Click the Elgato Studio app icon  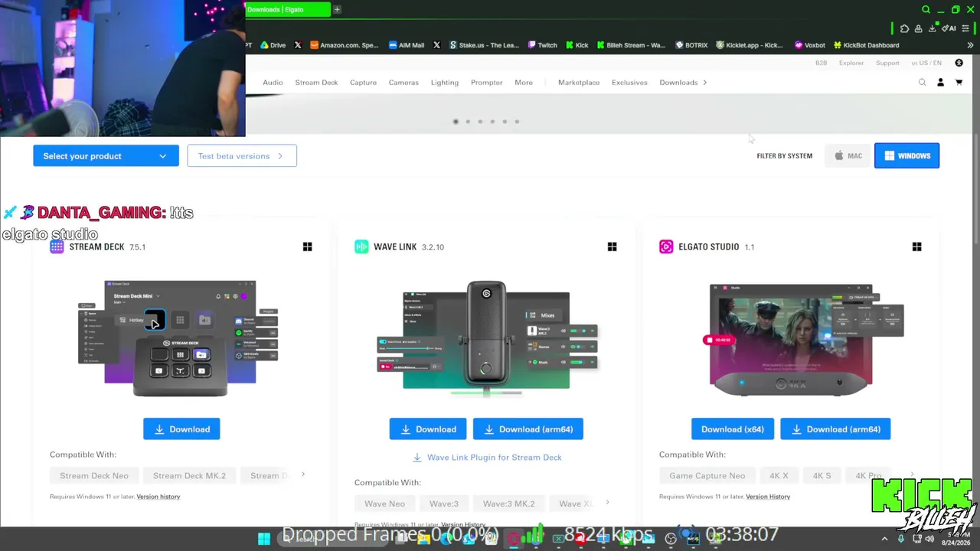pyautogui.click(x=666, y=246)
